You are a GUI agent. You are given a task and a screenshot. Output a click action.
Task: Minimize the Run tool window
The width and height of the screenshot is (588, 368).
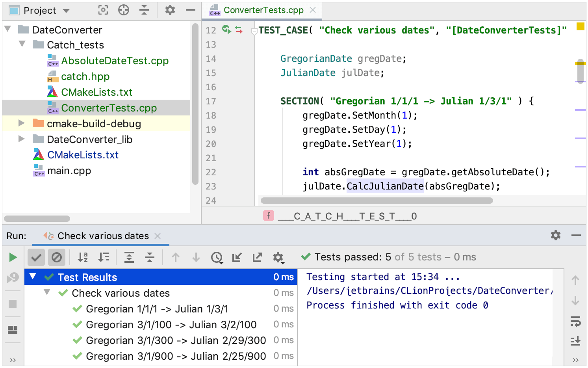[x=576, y=236]
